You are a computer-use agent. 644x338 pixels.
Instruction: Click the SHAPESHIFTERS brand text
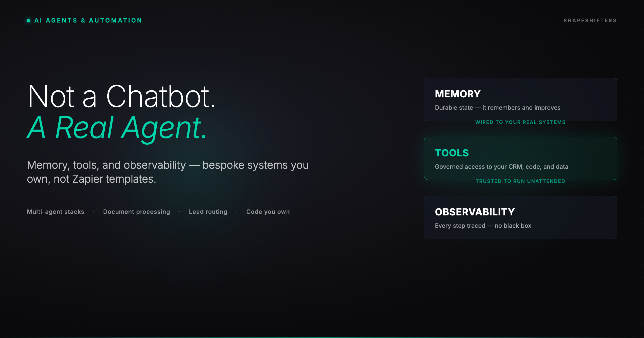[590, 21]
